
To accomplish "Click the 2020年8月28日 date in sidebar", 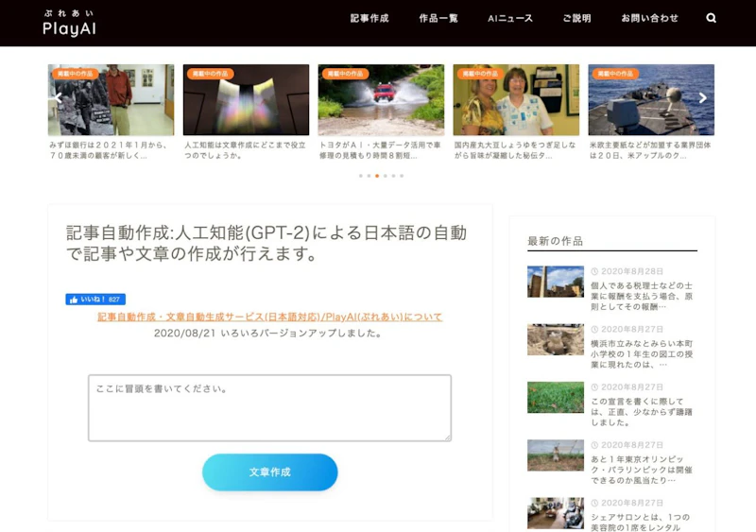I will (631, 271).
